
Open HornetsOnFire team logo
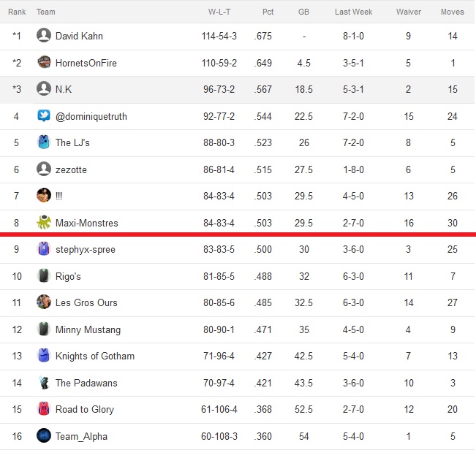pos(44,63)
